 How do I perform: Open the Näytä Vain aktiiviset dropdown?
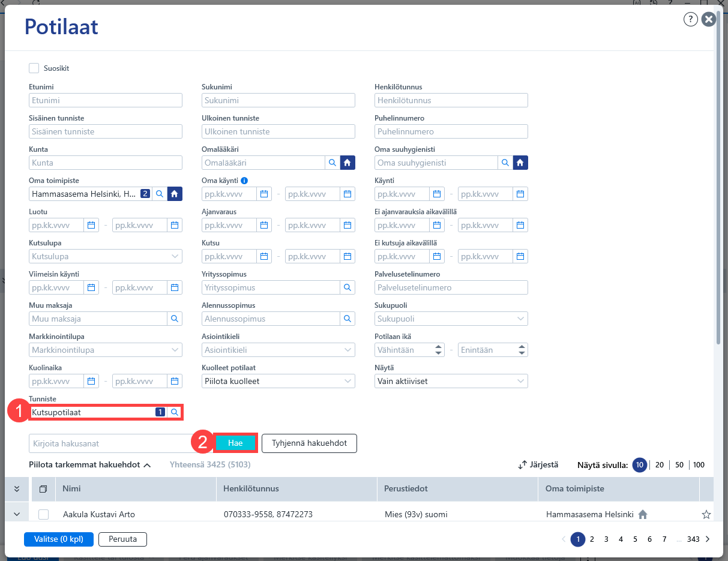click(451, 381)
